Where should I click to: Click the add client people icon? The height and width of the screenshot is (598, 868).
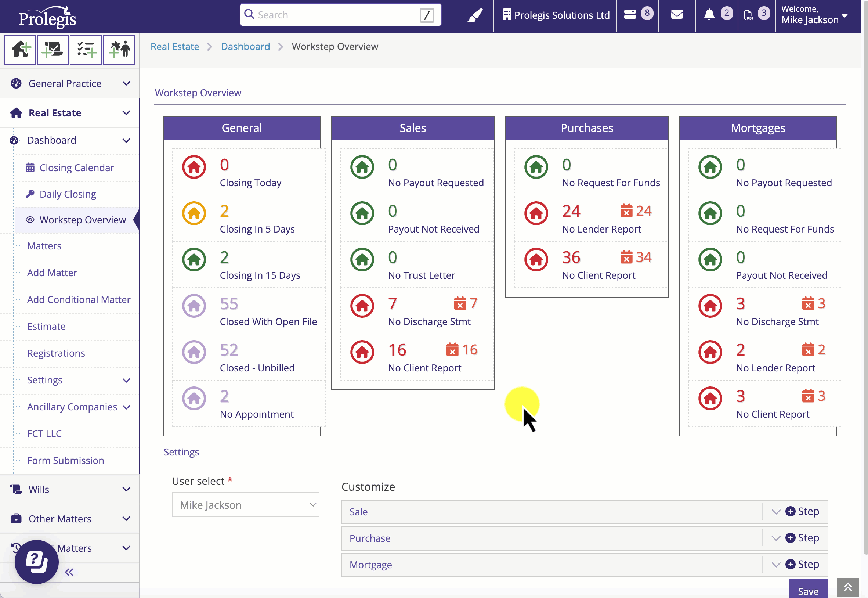click(x=119, y=50)
